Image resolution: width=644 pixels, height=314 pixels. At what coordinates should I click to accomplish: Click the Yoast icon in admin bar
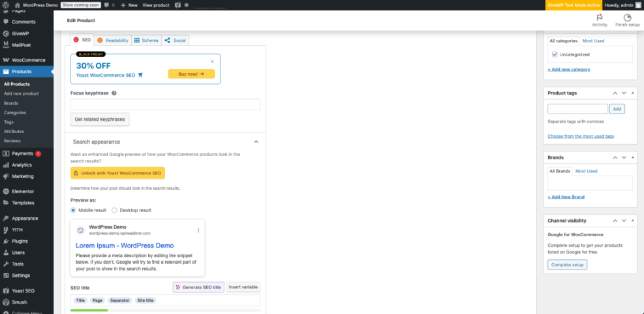(x=177, y=5)
